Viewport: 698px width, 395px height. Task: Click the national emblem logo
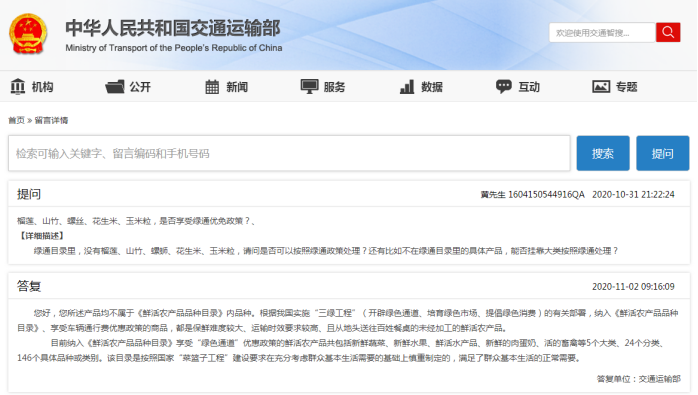(x=28, y=34)
